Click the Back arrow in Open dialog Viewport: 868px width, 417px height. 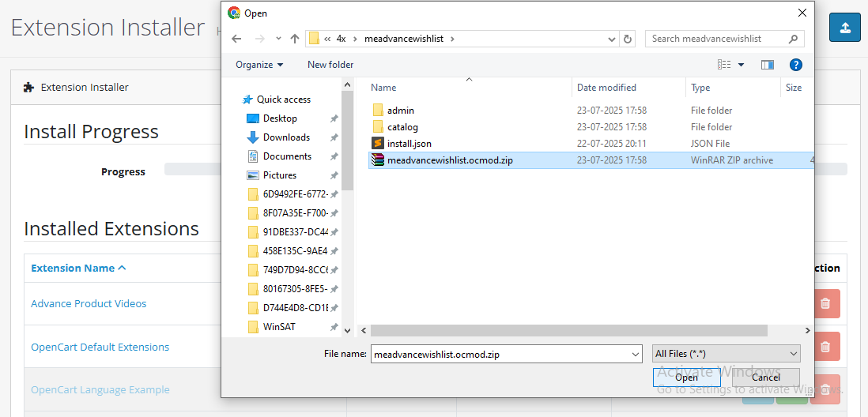236,39
